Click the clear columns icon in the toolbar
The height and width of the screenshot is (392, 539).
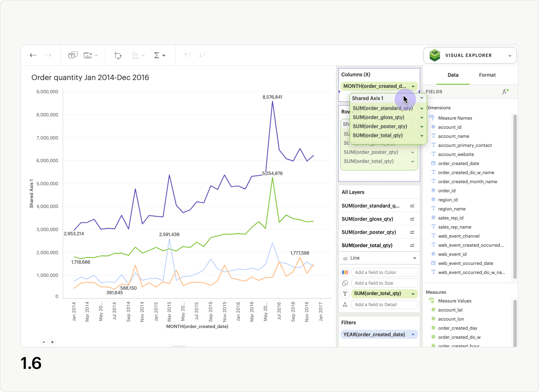pyautogui.click(x=88, y=55)
